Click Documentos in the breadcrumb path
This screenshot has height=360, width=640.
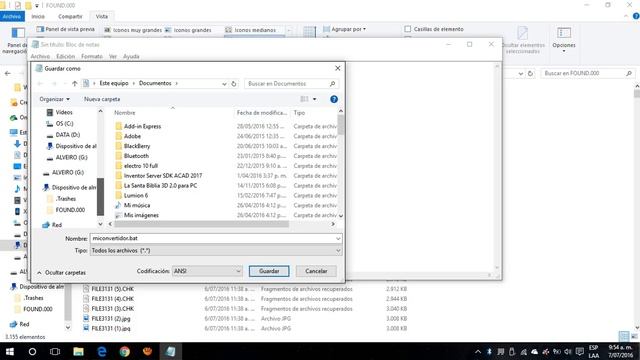click(x=155, y=83)
